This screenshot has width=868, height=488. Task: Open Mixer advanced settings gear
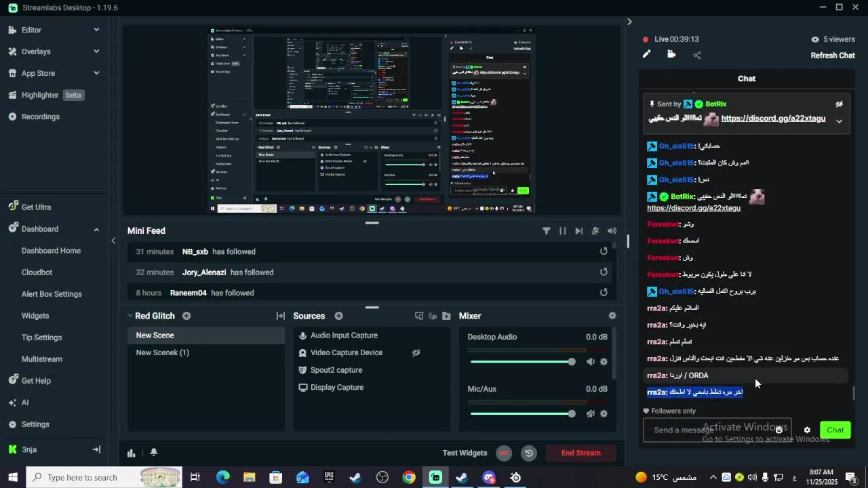tap(612, 316)
